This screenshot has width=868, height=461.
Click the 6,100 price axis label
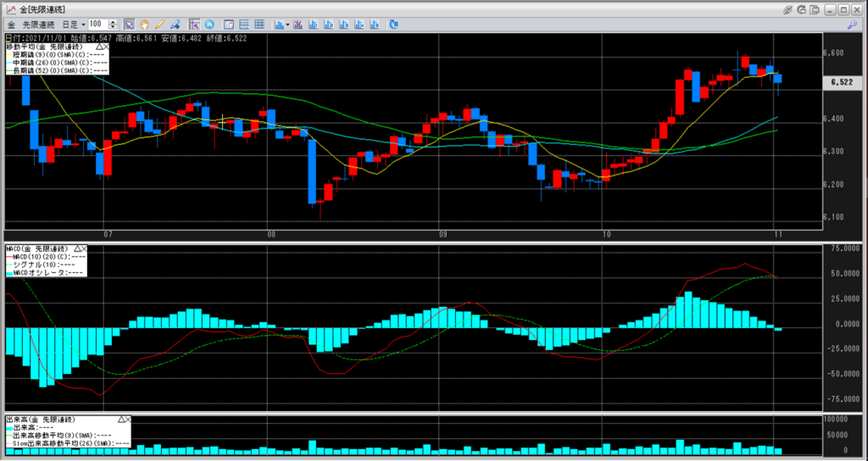tap(834, 217)
